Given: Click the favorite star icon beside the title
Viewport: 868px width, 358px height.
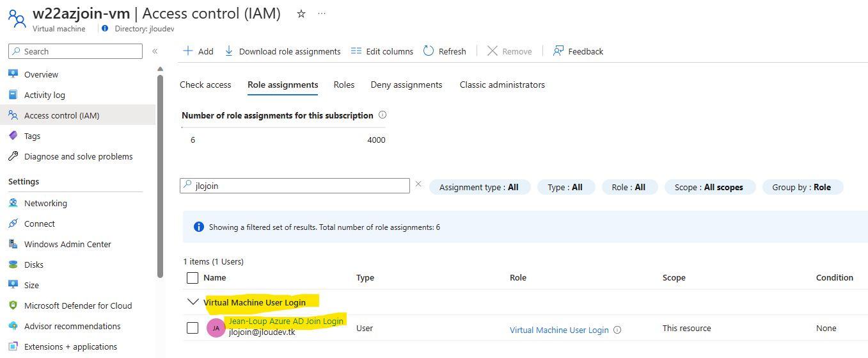Looking at the screenshot, I should click(301, 13).
